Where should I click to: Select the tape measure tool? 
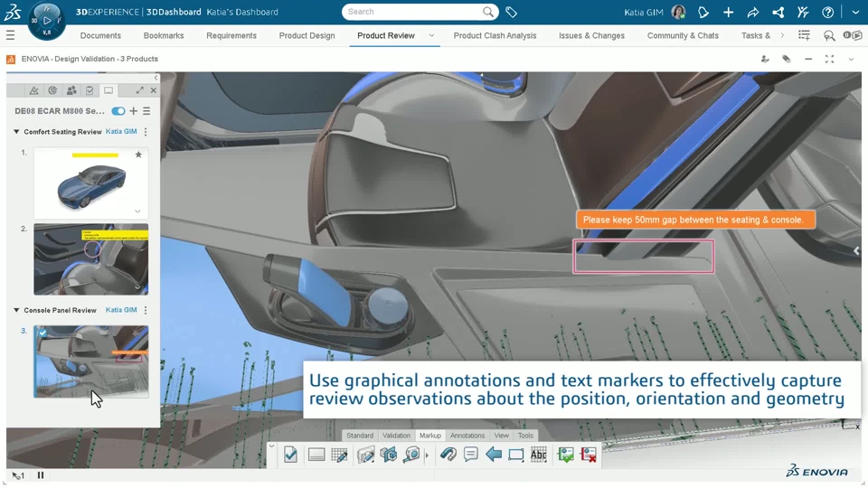click(412, 455)
